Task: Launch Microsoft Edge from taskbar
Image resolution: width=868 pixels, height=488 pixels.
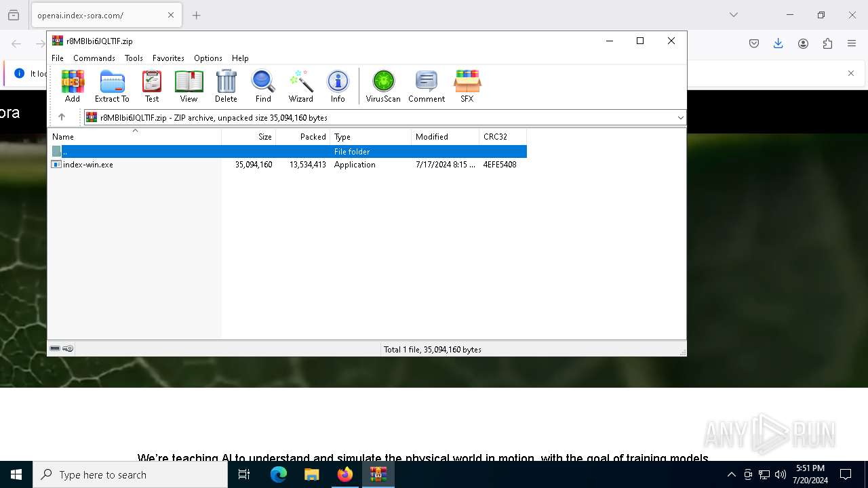Action: click(x=279, y=474)
